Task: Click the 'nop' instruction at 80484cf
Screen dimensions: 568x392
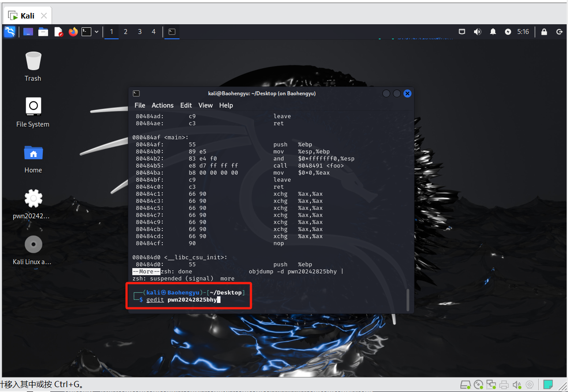Action: 279,243
